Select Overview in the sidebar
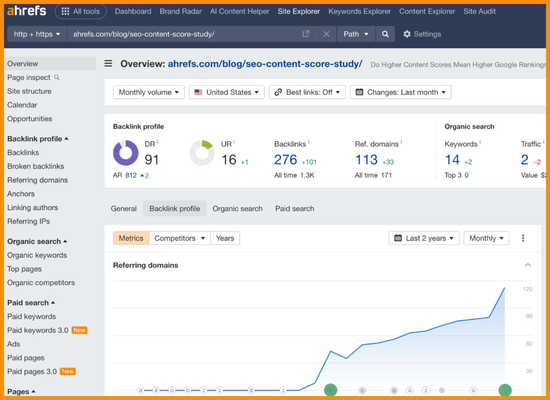Screen dimensions: 550x400 click(50, 64)
